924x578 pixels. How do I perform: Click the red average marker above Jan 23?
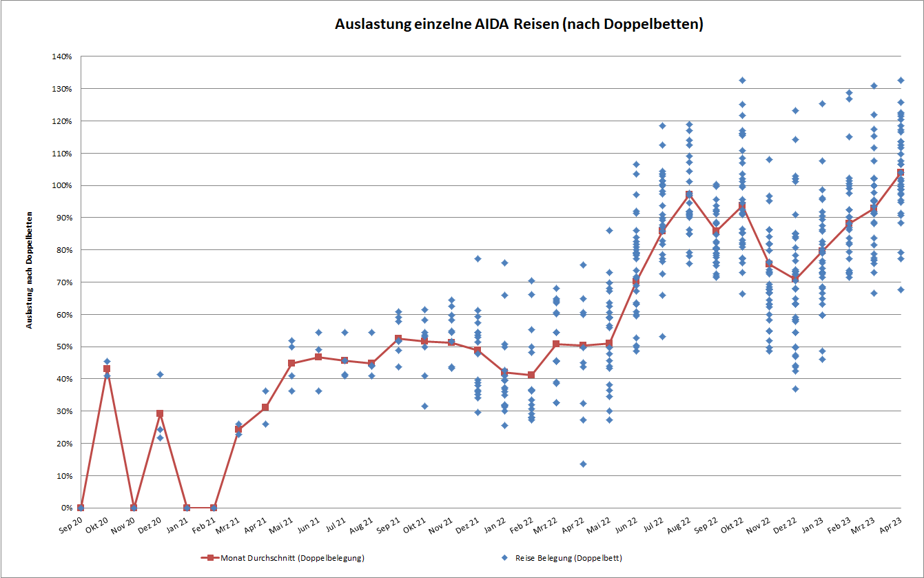point(822,251)
